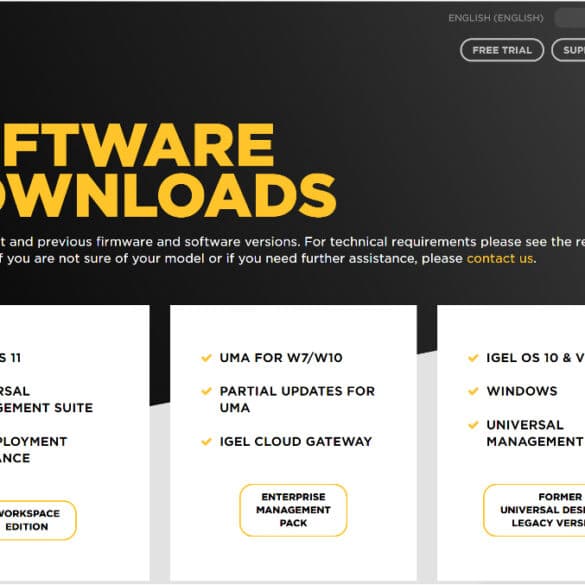585x585 pixels.
Task: Select the 'WINDOWS' list item text
Action: pos(522,391)
